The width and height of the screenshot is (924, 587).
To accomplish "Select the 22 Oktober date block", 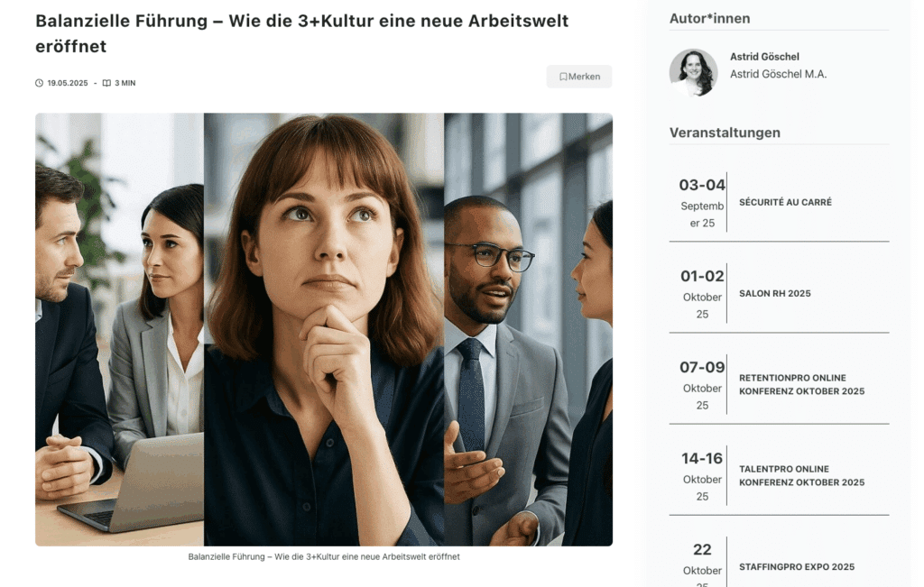I will point(702,563).
